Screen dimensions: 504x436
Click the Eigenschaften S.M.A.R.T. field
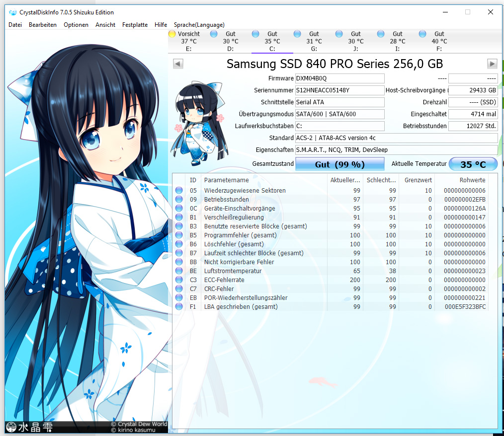point(396,149)
